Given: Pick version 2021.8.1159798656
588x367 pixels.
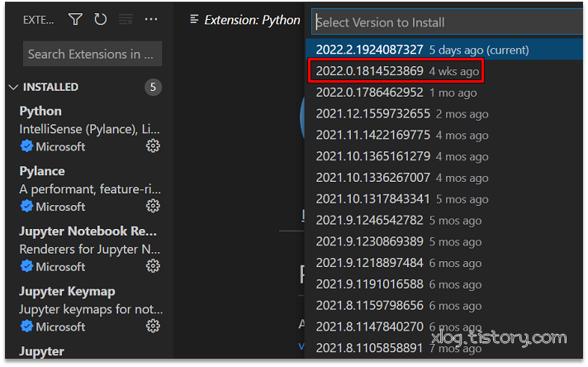Looking at the screenshot, I should (444, 306).
